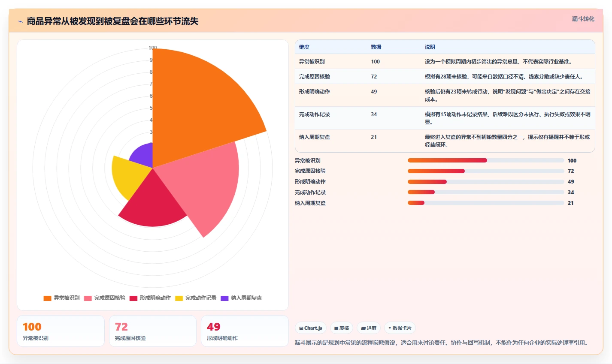This screenshot has height=364, width=612.
Task: Click the 说明 table column header
Action: pyautogui.click(x=430, y=47)
